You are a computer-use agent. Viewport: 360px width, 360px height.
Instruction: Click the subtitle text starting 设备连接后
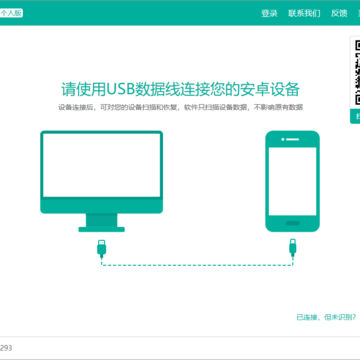[180, 107]
